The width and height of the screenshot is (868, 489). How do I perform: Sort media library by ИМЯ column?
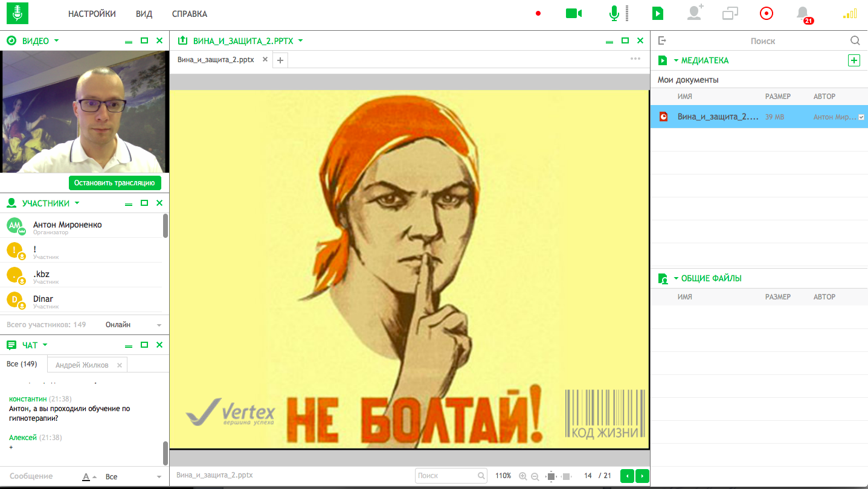pyautogui.click(x=685, y=97)
